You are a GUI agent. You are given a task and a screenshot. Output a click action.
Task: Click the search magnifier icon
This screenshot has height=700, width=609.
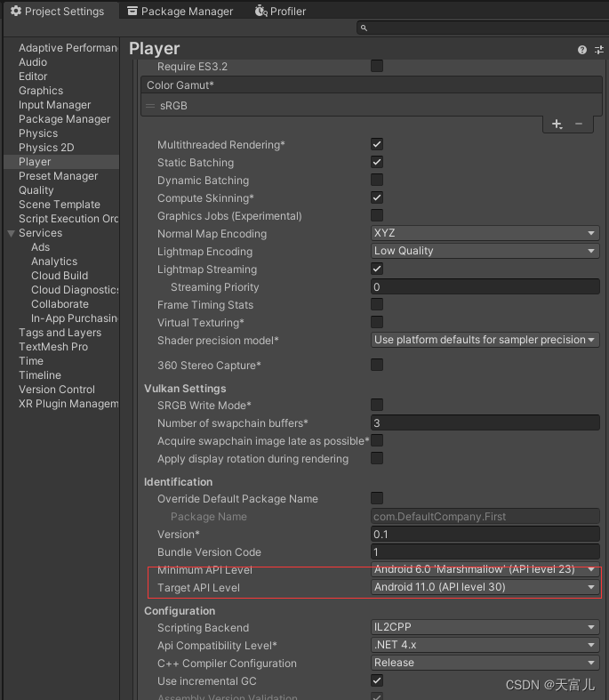click(x=364, y=28)
